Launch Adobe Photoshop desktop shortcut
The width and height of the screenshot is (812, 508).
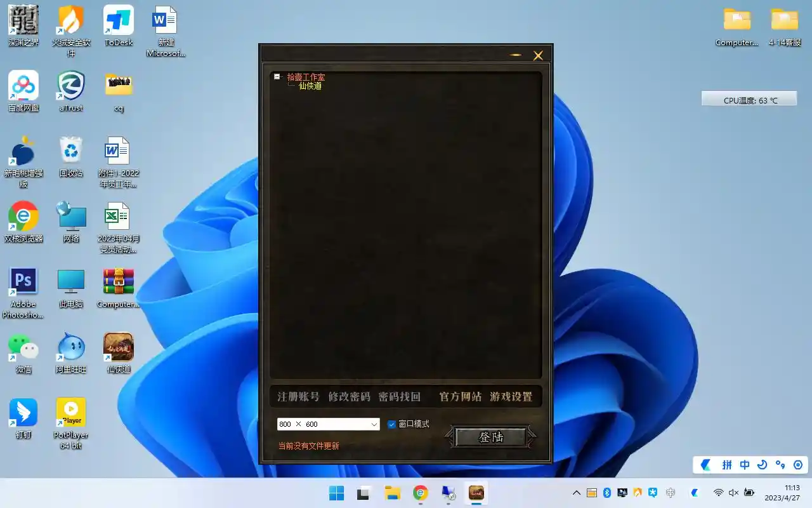tap(23, 293)
